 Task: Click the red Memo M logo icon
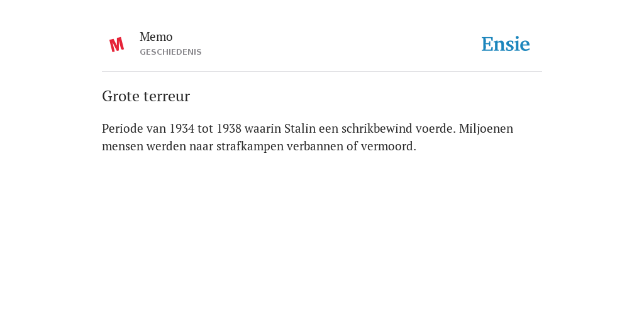(116, 45)
